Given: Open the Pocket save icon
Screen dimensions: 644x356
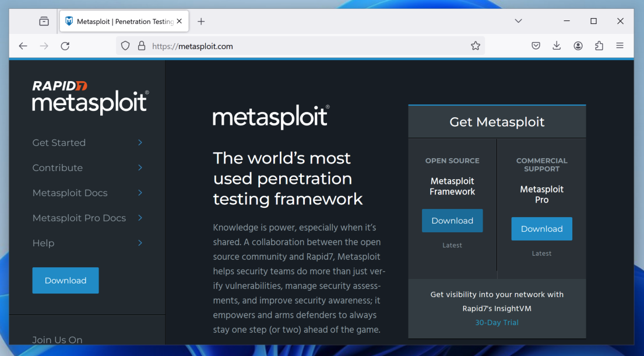Looking at the screenshot, I should [x=536, y=46].
